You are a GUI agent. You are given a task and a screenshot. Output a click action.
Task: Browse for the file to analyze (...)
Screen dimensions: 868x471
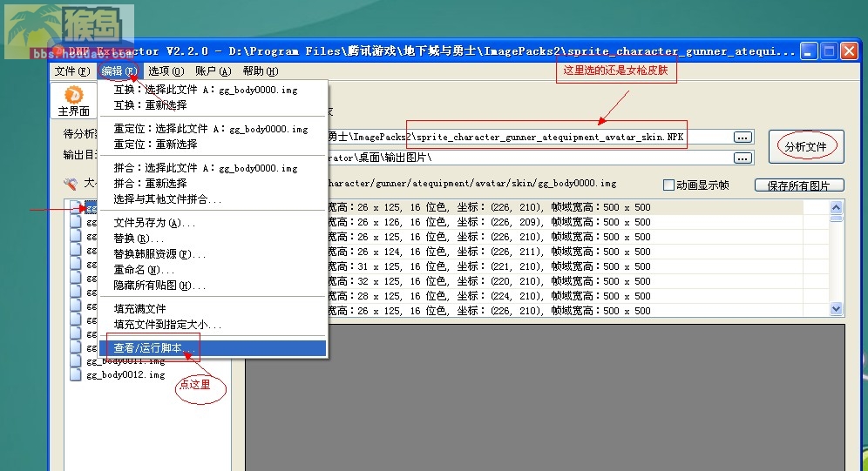click(x=743, y=137)
